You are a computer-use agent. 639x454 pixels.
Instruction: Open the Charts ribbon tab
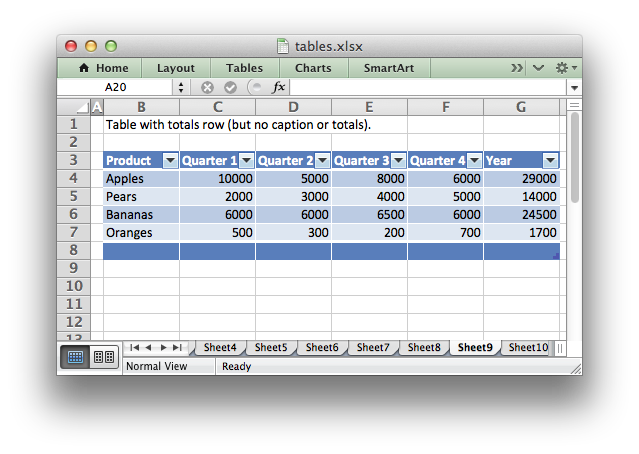pyautogui.click(x=313, y=68)
